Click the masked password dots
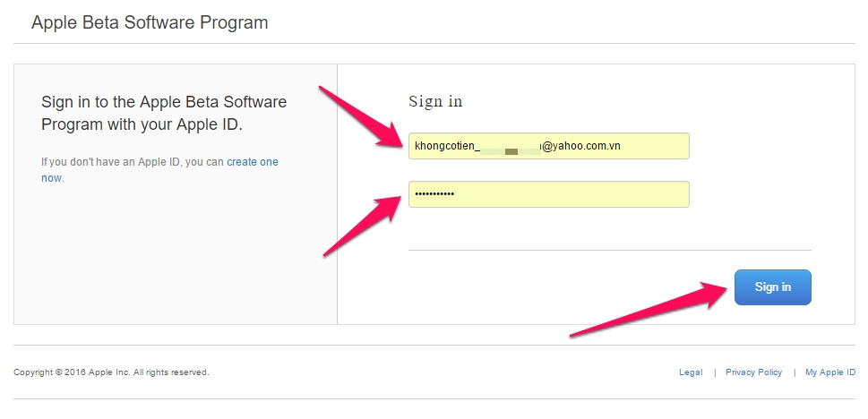The image size is (868, 419). pos(434,194)
